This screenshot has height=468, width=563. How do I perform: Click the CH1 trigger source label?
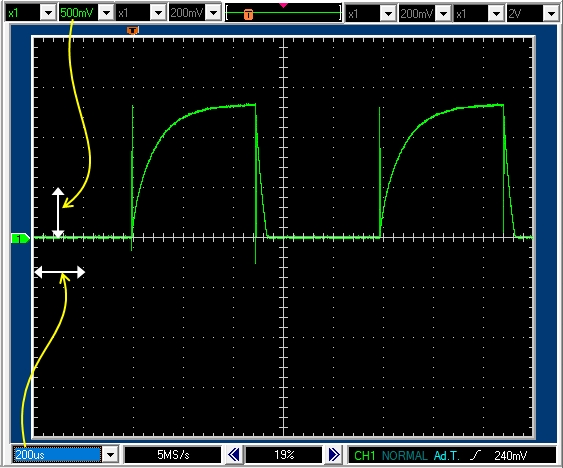[x=364, y=455]
